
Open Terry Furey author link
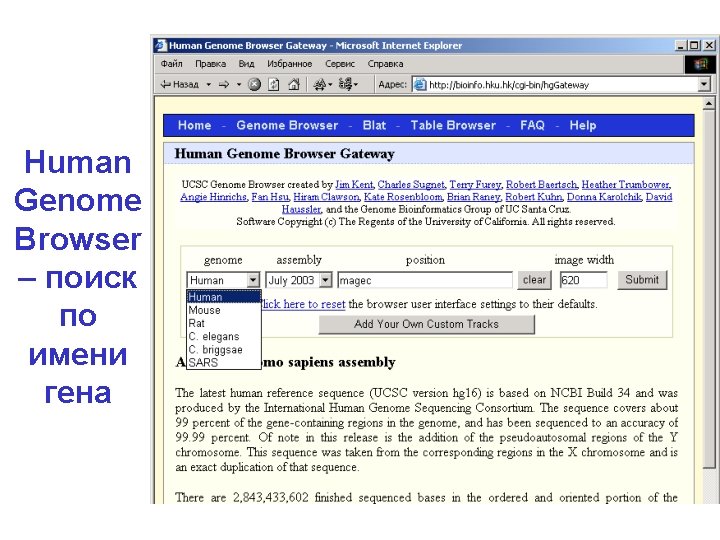475,185
